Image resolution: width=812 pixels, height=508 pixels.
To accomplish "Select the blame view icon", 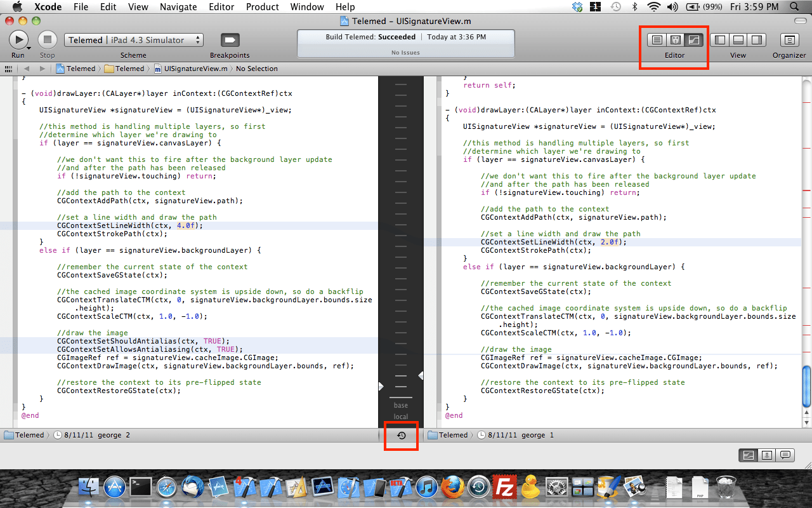I will click(766, 455).
